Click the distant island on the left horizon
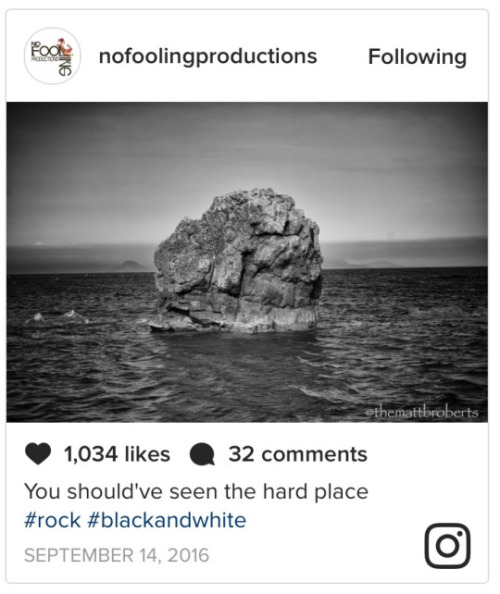 point(129,266)
